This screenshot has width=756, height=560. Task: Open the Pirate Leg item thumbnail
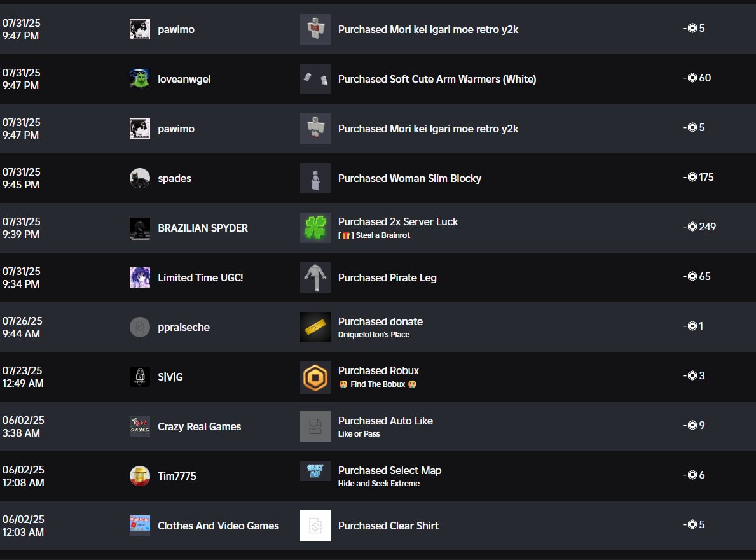pyautogui.click(x=315, y=278)
